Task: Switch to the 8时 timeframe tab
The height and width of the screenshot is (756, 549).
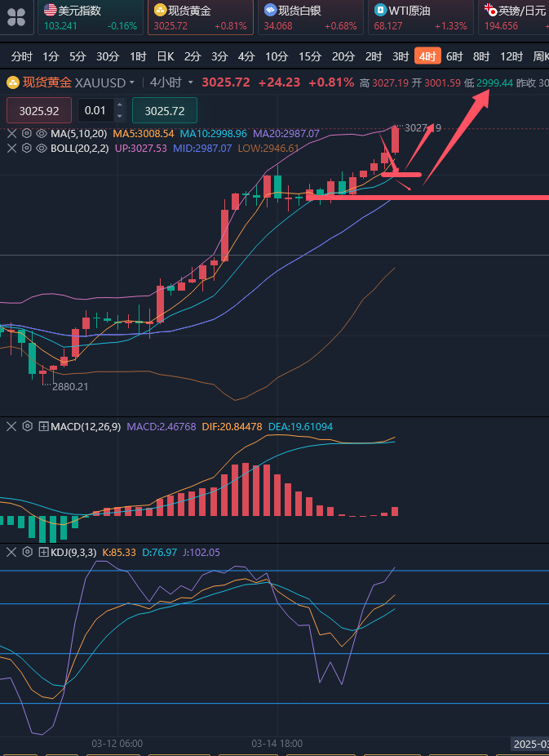Action: coord(481,57)
